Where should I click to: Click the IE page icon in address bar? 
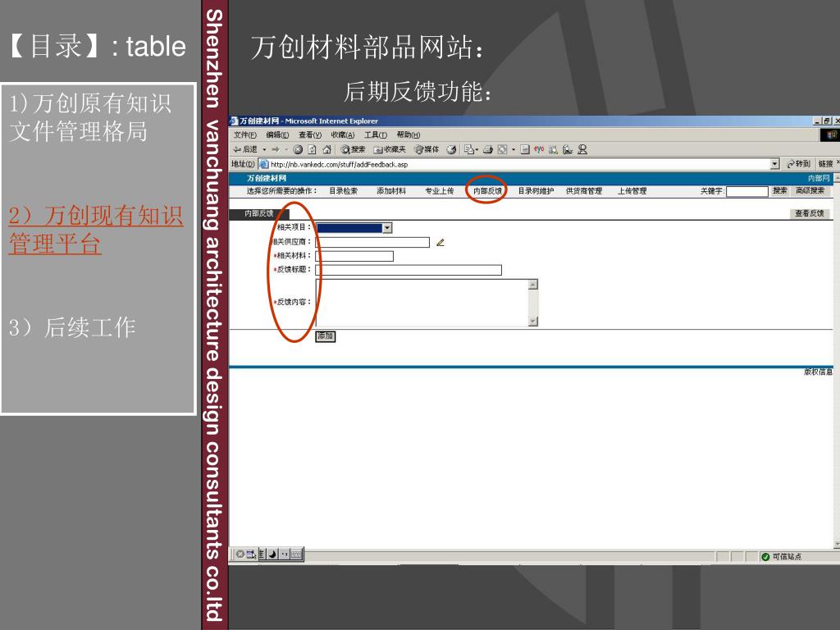coord(263,164)
